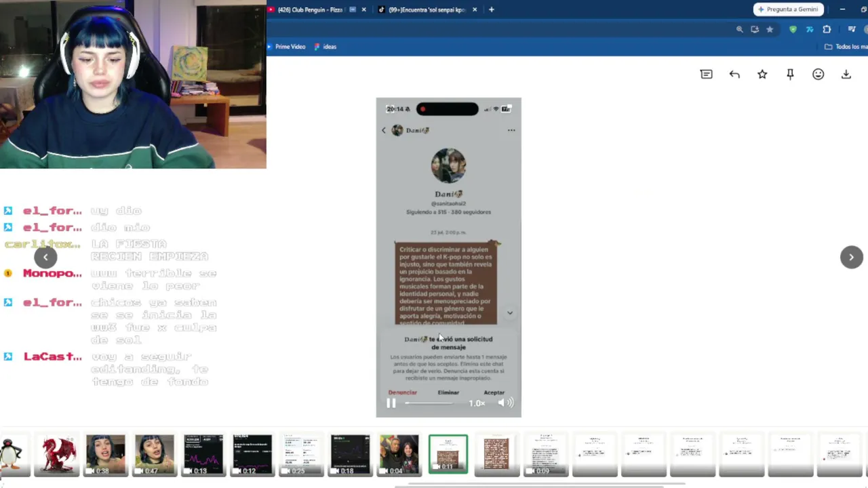Close the Club Penguin tab
Image resolution: width=868 pixels, height=488 pixels.
364,9
